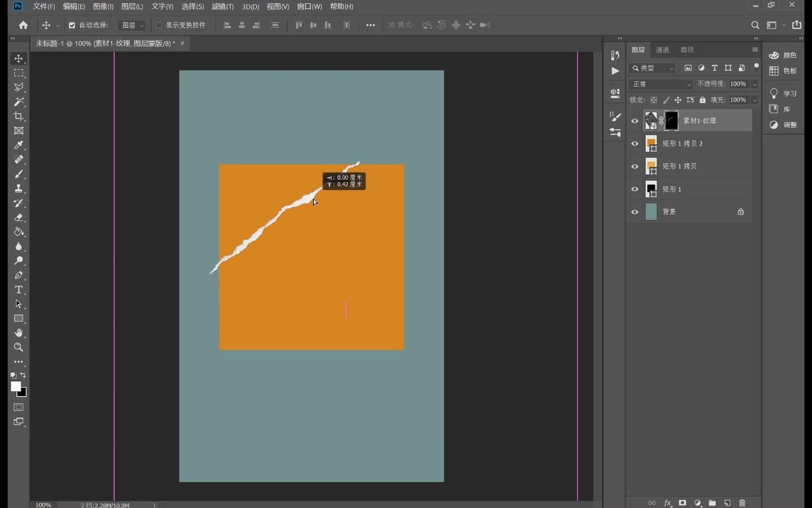This screenshot has width=812, height=508.
Task: Select the Zoom tool
Action: pos(19,347)
